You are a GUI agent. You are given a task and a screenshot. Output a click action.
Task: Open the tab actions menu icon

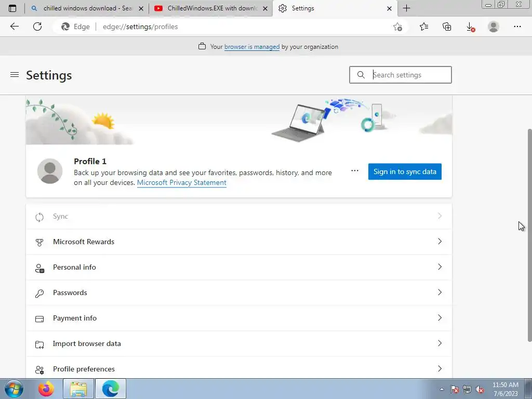(12, 8)
